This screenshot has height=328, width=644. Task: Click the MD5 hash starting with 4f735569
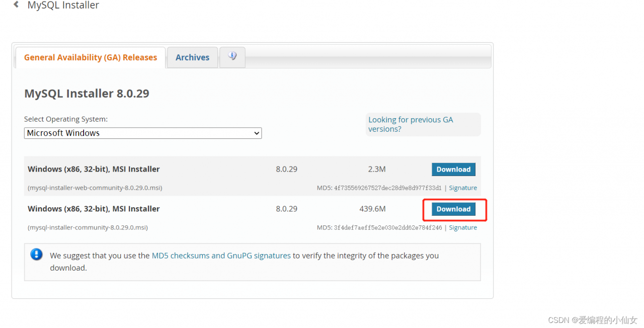[x=388, y=188]
